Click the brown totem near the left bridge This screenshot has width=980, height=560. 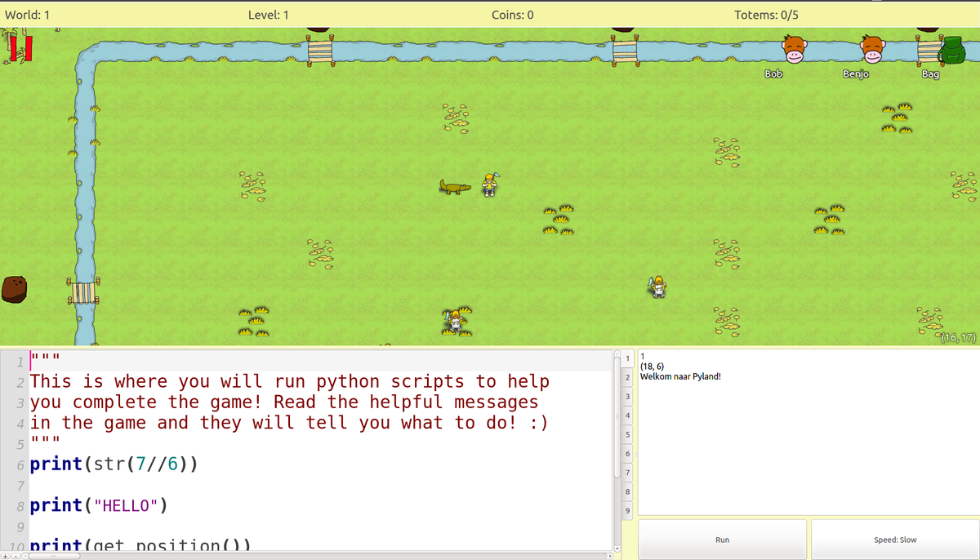pos(12,287)
